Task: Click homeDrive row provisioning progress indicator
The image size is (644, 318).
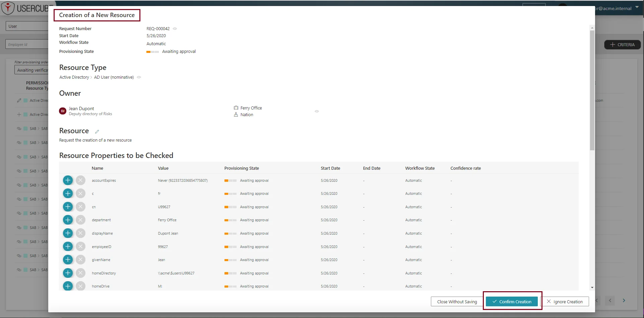Action: click(x=231, y=287)
